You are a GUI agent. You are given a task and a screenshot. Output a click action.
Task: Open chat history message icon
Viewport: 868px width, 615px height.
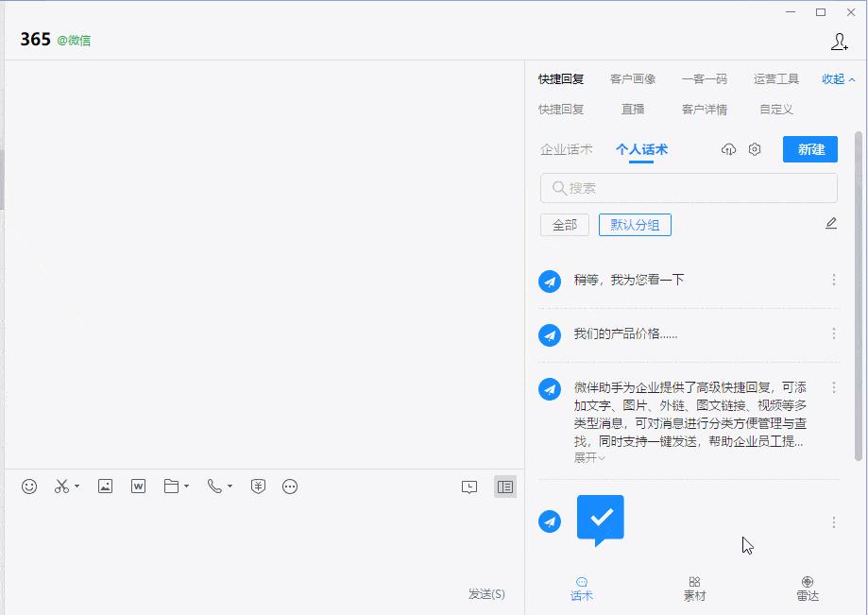[x=469, y=487]
